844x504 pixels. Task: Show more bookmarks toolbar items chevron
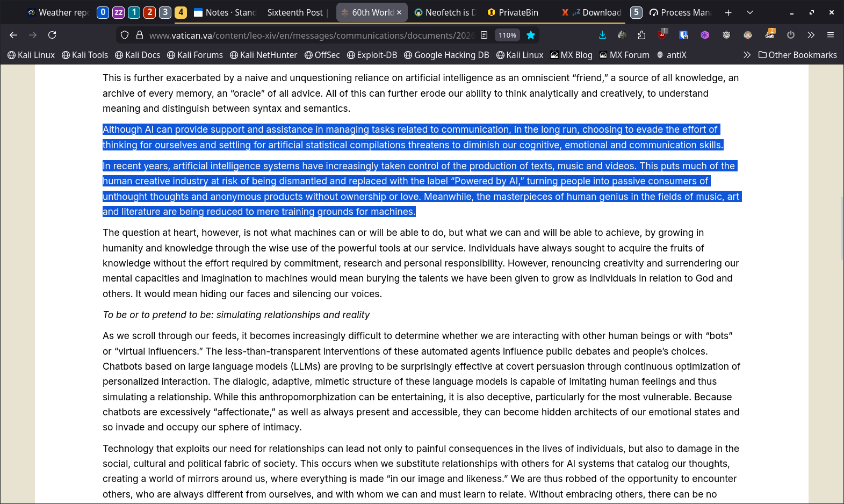coord(747,55)
